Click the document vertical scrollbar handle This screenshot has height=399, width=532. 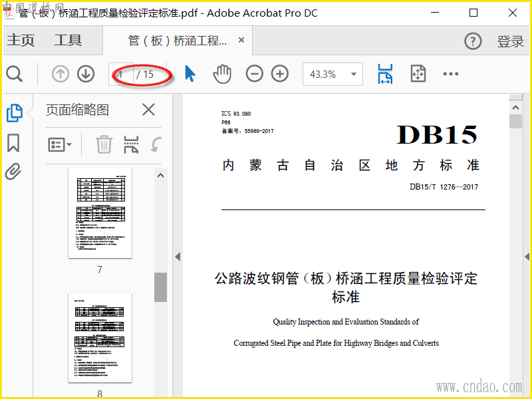click(x=516, y=122)
